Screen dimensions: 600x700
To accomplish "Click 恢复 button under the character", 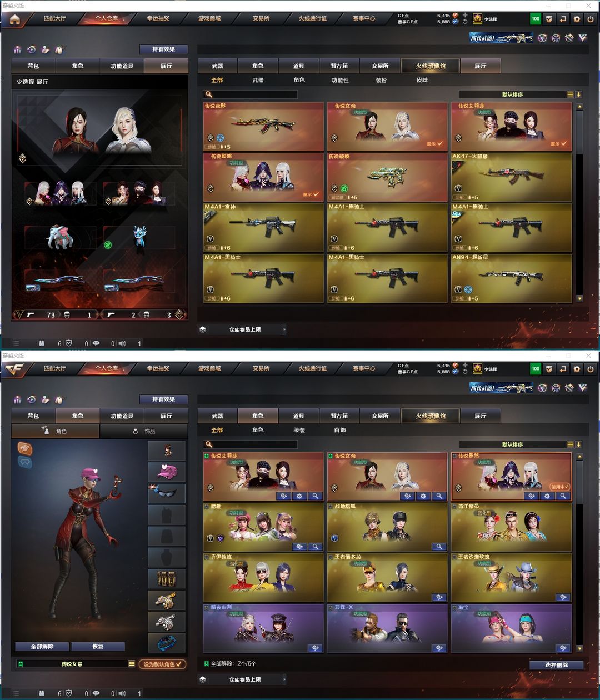I will point(98,647).
